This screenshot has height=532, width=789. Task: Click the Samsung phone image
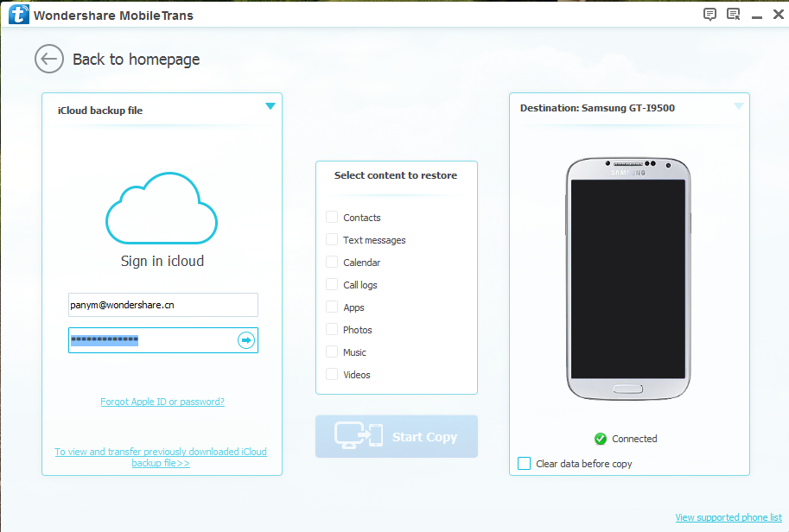pos(628,279)
